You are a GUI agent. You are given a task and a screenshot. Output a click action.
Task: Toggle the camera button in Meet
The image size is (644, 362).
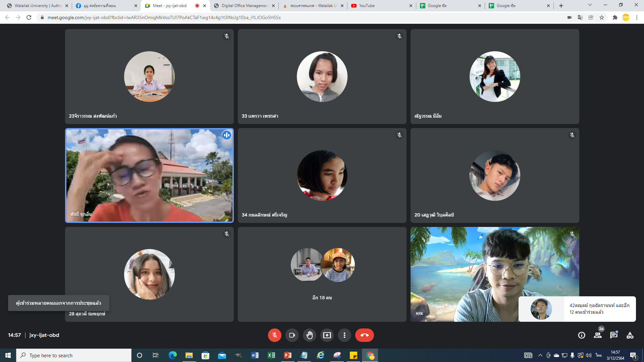tap(292, 335)
